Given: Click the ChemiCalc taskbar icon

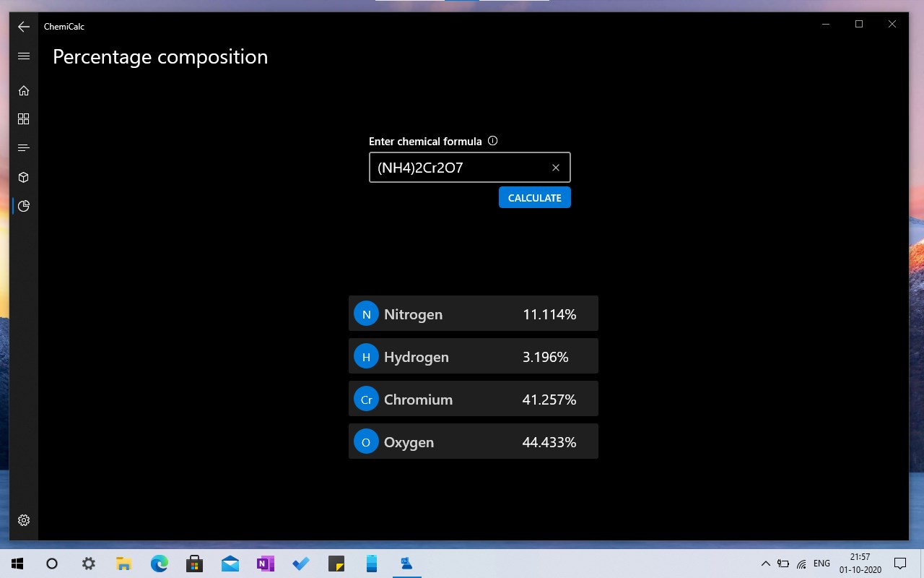Looking at the screenshot, I should (x=406, y=564).
